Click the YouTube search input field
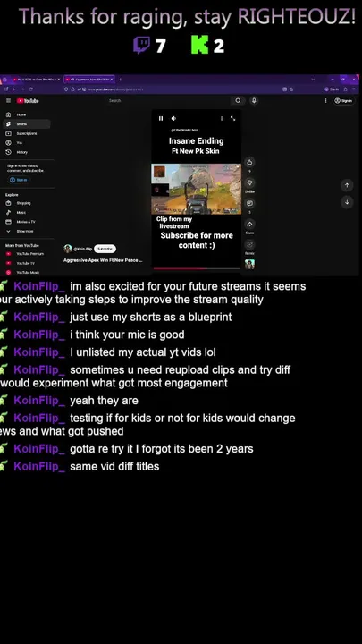362x644 pixels. coord(168,100)
